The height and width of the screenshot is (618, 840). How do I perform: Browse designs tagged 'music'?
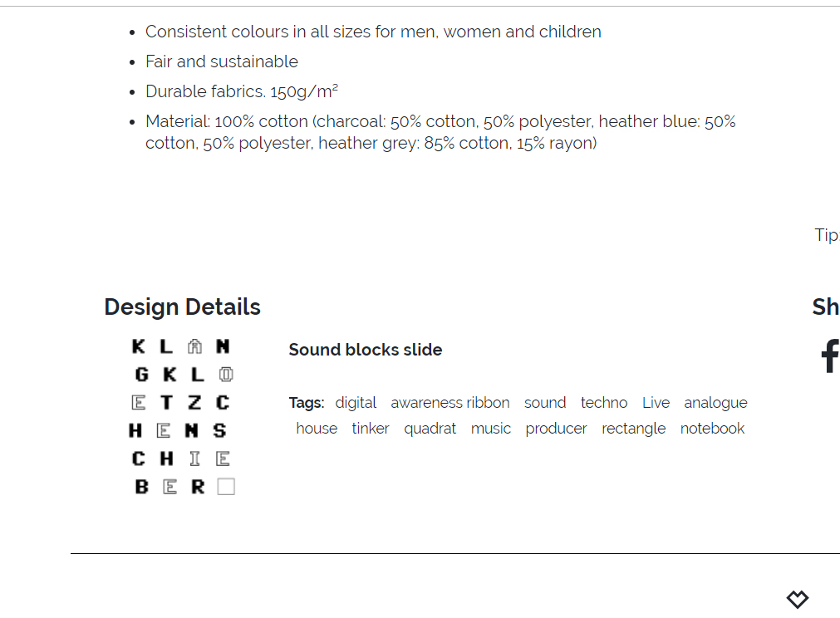pyautogui.click(x=491, y=429)
